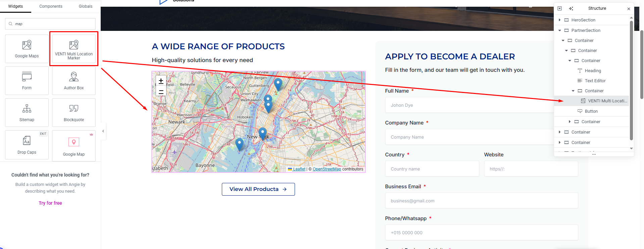Collapse Container holding Heading and Text Editor

[569, 61]
